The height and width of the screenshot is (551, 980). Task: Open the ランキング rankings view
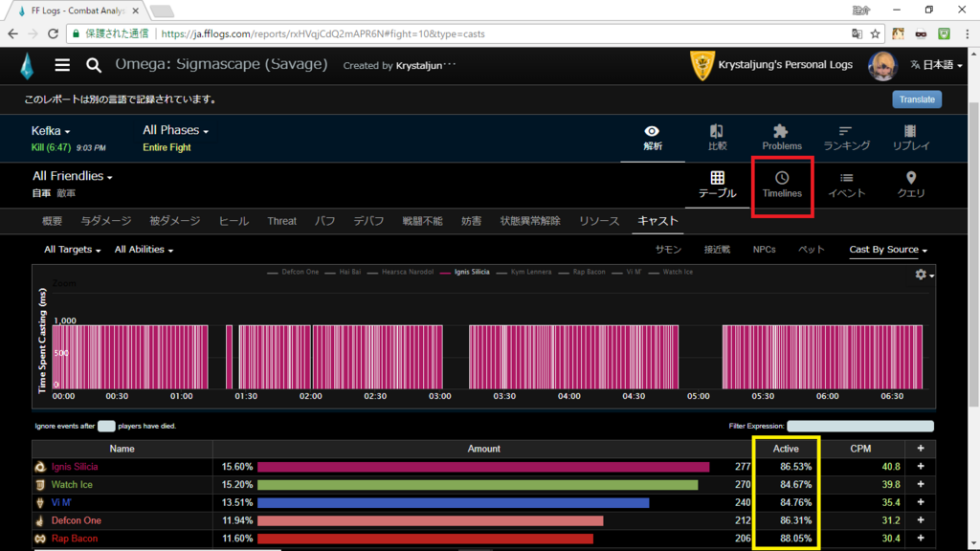[x=846, y=138]
